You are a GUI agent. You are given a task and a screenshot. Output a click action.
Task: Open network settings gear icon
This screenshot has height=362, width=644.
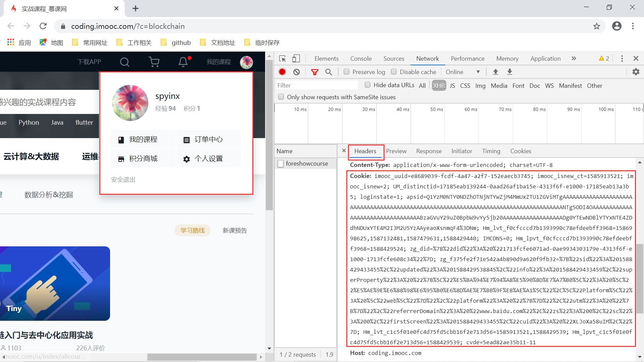[636, 72]
